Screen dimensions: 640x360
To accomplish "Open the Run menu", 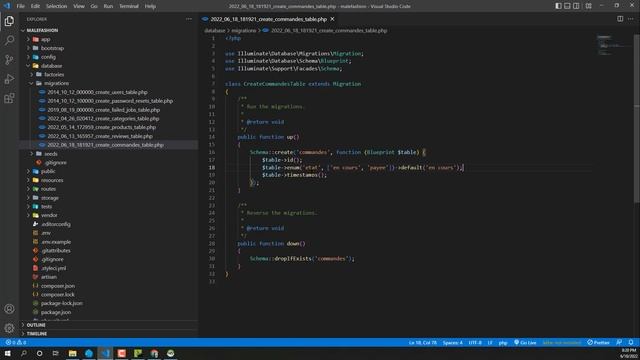I will [x=108, y=6].
